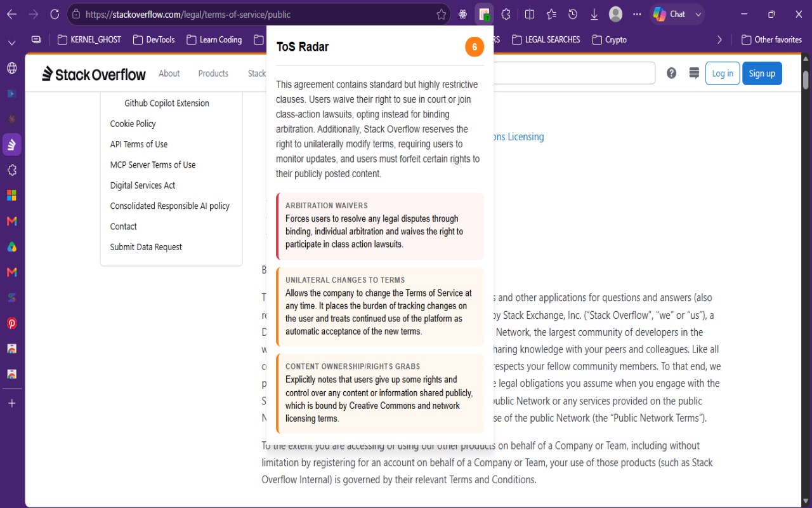
Task: Select the globe tab in vertical sidebar
Action: [11, 68]
